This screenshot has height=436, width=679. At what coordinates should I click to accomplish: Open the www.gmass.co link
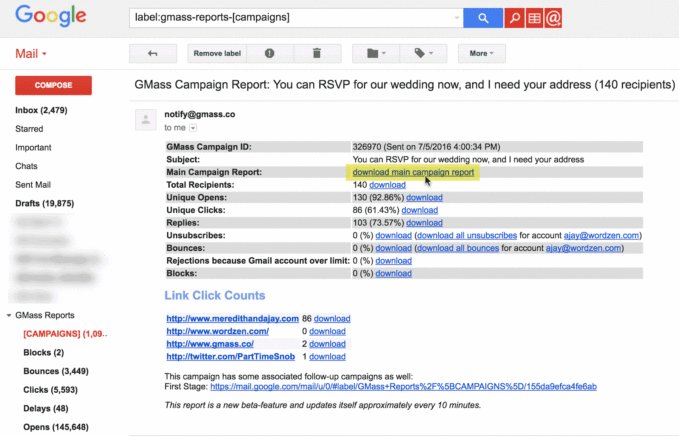[210, 344]
